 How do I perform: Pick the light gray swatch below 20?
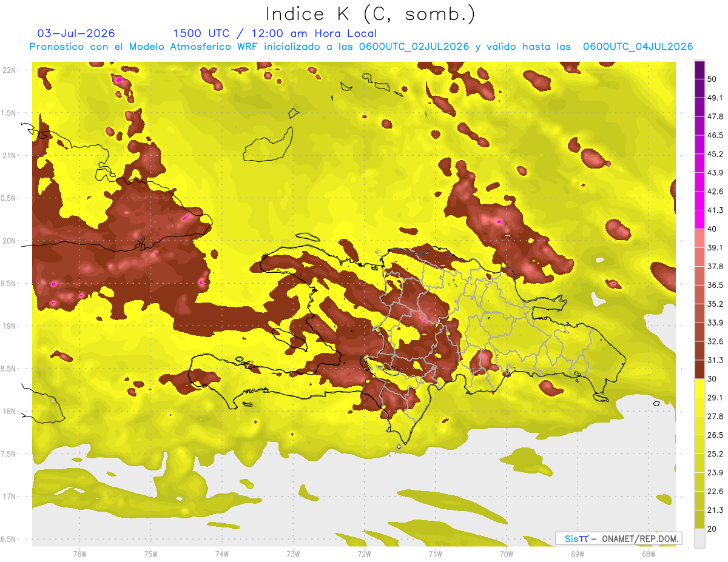(x=699, y=538)
